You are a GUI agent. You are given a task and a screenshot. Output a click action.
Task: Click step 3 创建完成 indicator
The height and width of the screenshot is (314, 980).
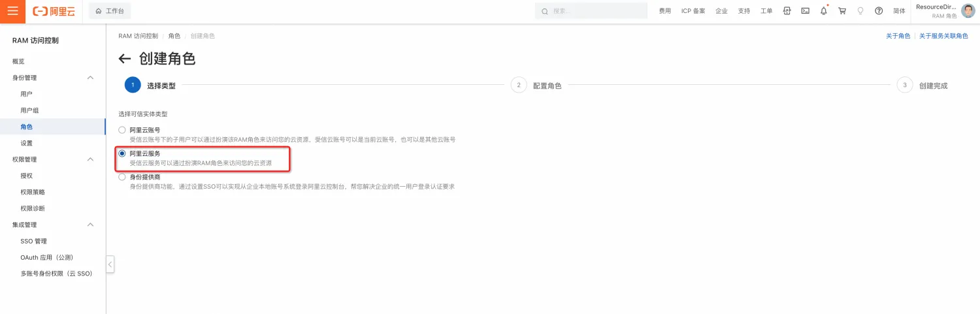[x=904, y=85]
